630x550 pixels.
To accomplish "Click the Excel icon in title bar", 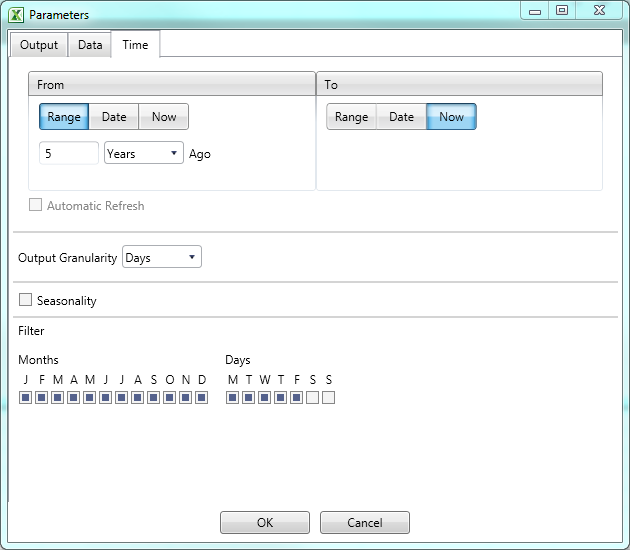I will [16, 15].
